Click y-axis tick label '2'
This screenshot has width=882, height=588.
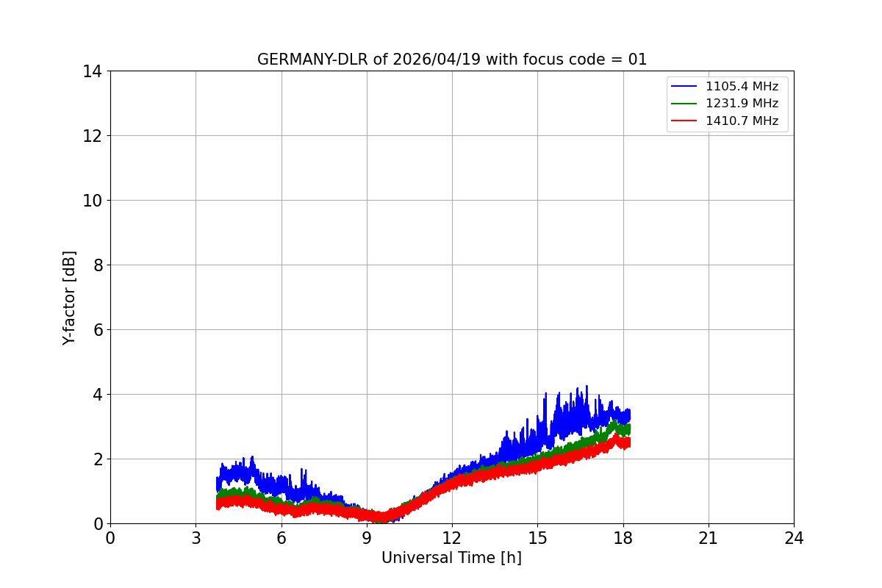tap(96, 459)
